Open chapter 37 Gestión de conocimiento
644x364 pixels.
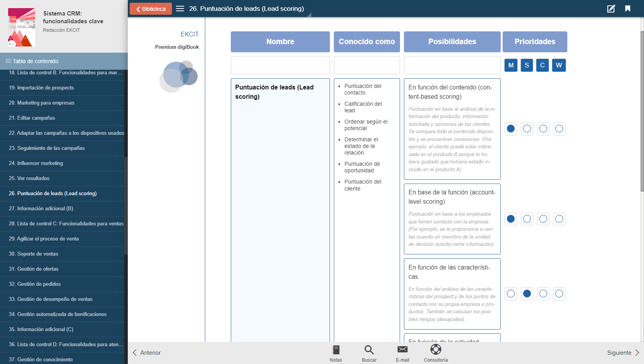(62, 359)
